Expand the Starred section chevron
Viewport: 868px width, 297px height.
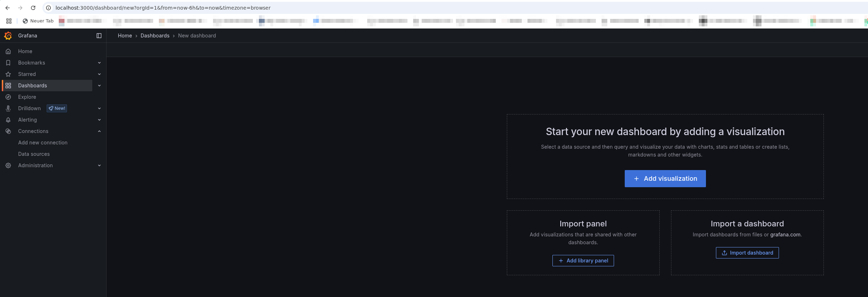(x=99, y=74)
